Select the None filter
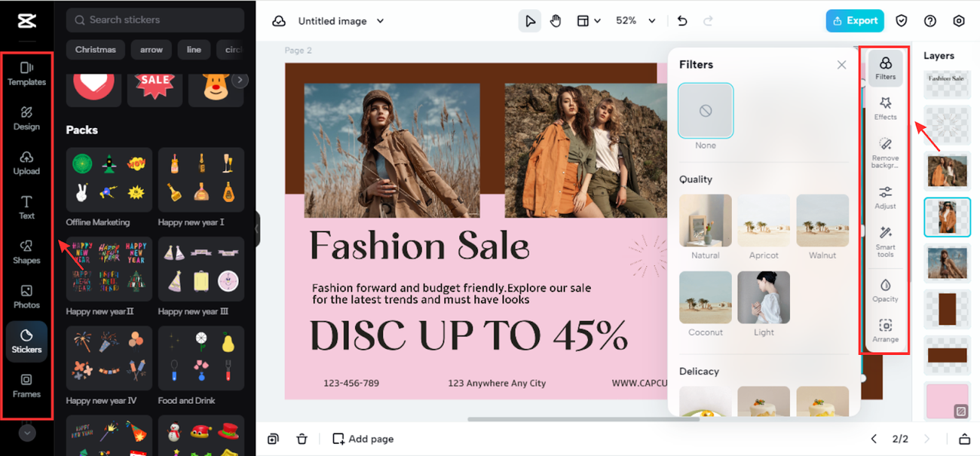This screenshot has width=980, height=456. [x=706, y=111]
